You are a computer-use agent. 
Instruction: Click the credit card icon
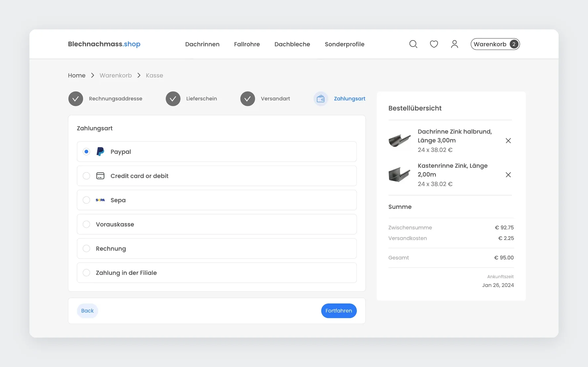tap(100, 176)
